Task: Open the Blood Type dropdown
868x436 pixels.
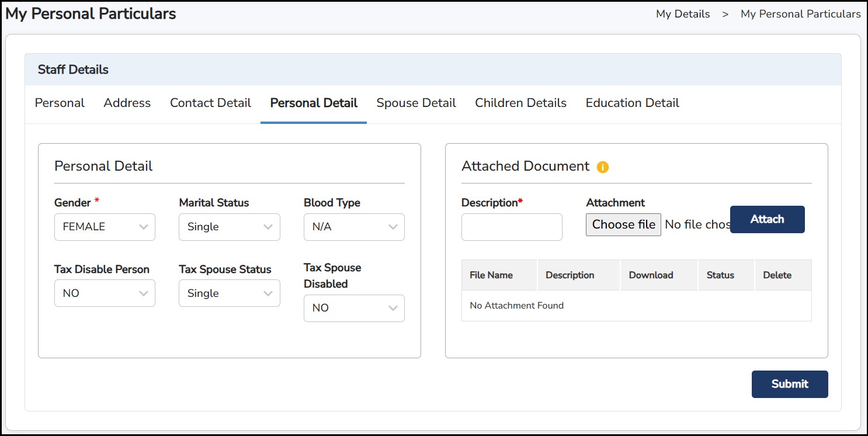Action: [x=354, y=227]
